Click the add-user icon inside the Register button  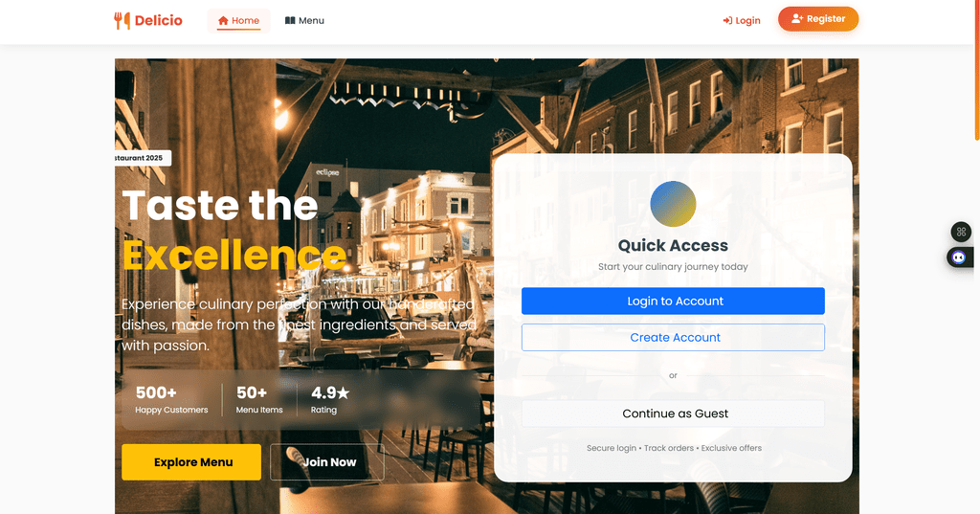(797, 19)
